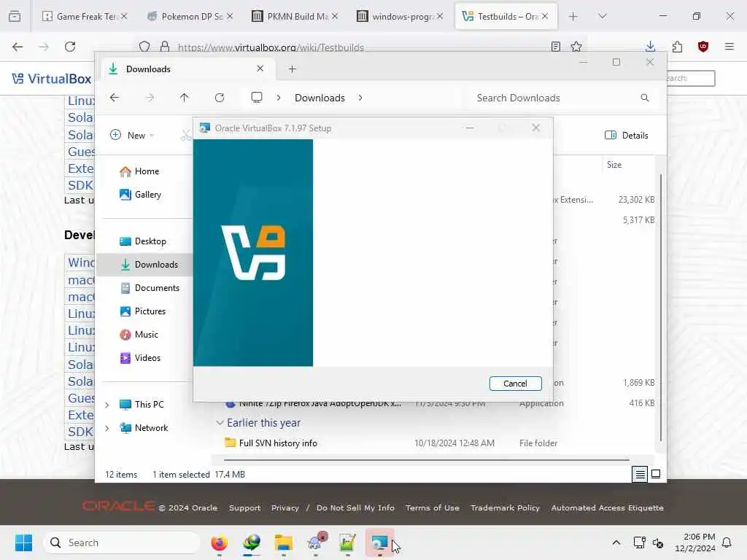Open the Trademark Policy footer link
Screen dimensions: 747x560
(x=505, y=507)
